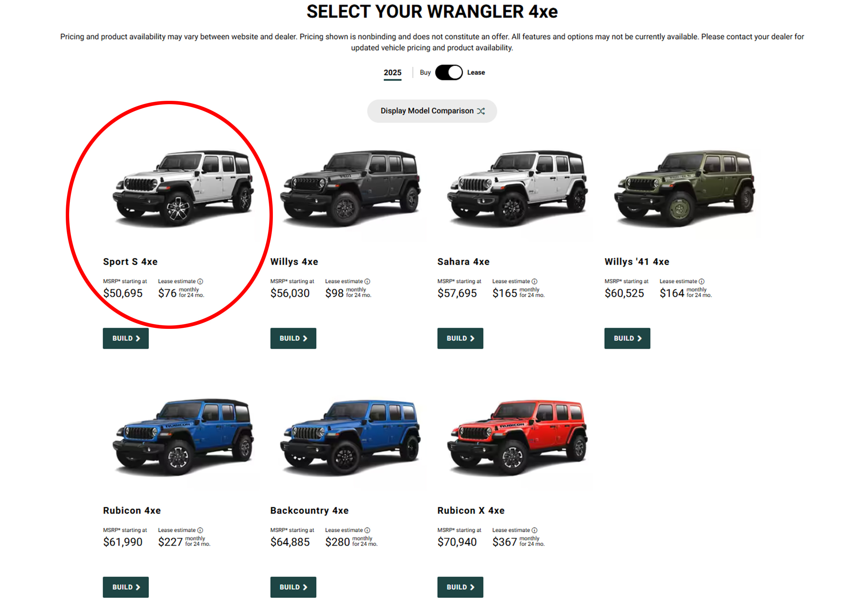Screen dimensions: 855x616
Task: Select the Lease pricing label
Action: [x=476, y=72]
